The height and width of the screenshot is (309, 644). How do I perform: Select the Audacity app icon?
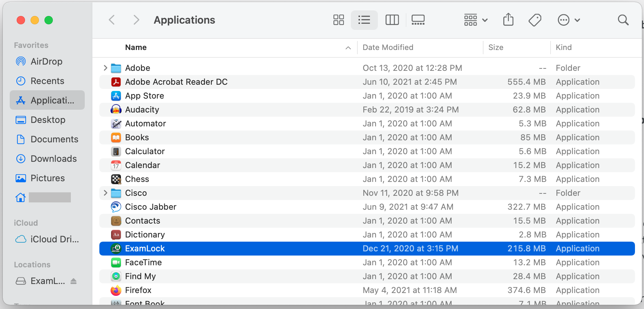point(116,110)
